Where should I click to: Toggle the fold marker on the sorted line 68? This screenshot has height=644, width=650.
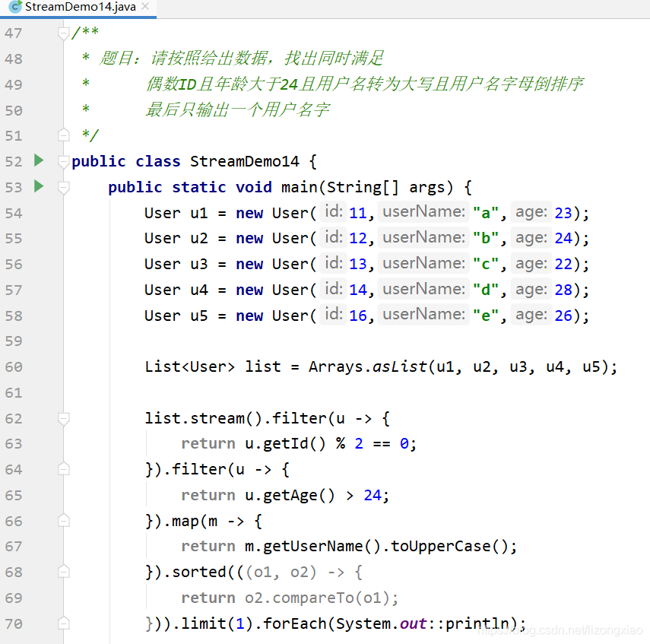pyautogui.click(x=64, y=572)
